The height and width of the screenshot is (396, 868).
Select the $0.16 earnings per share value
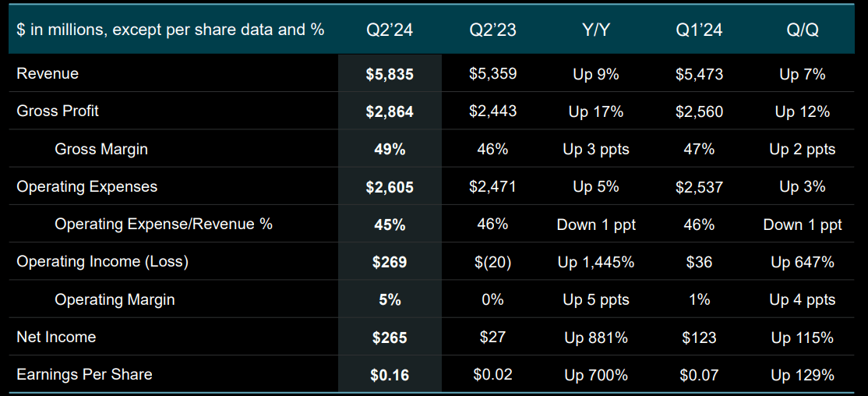coord(390,375)
